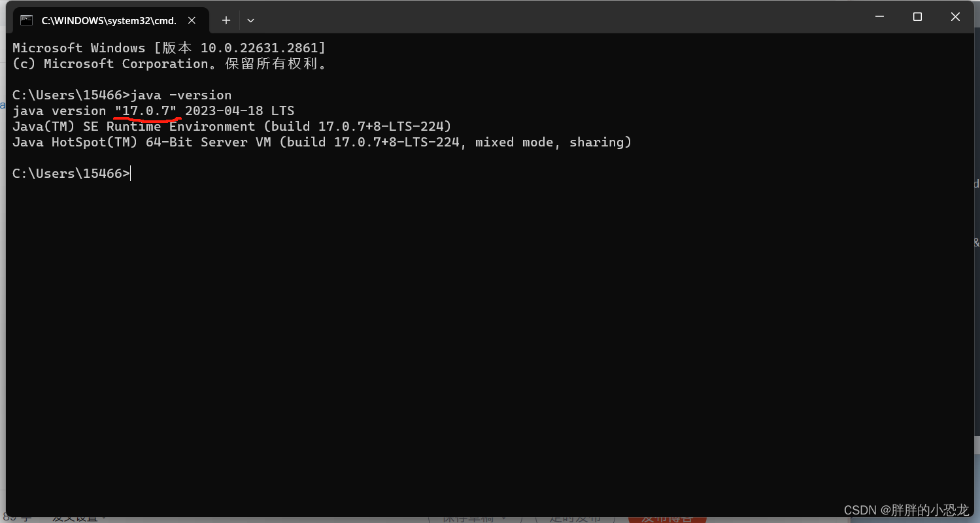Viewport: 980px width, 523px height.
Task: Expand the terminal profile selector arrow
Action: (250, 20)
